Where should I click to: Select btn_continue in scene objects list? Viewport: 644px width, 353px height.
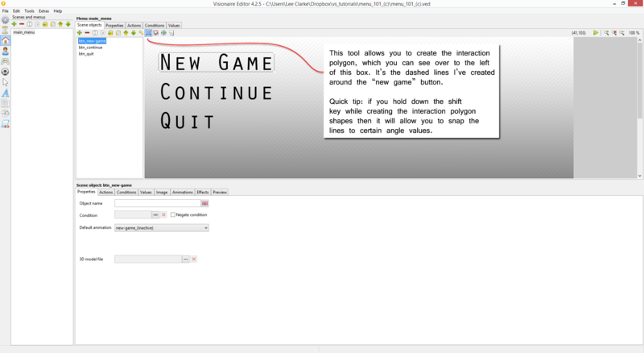coord(90,48)
